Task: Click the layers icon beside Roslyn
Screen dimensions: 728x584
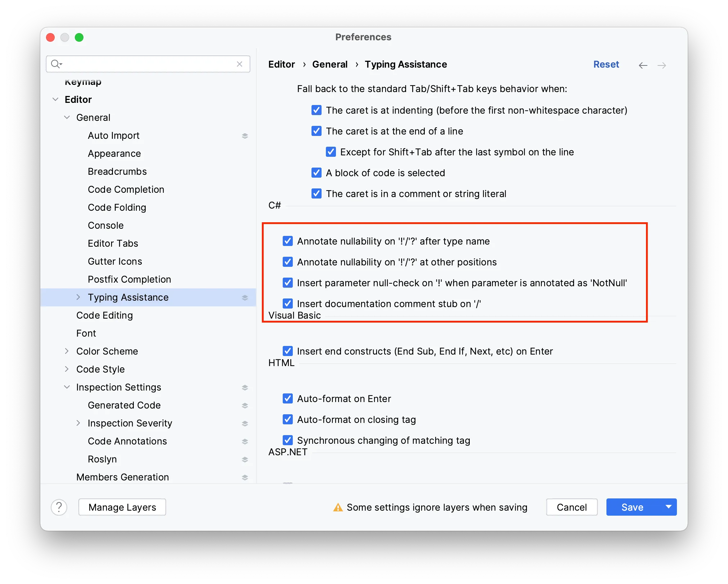Action: pos(245,459)
